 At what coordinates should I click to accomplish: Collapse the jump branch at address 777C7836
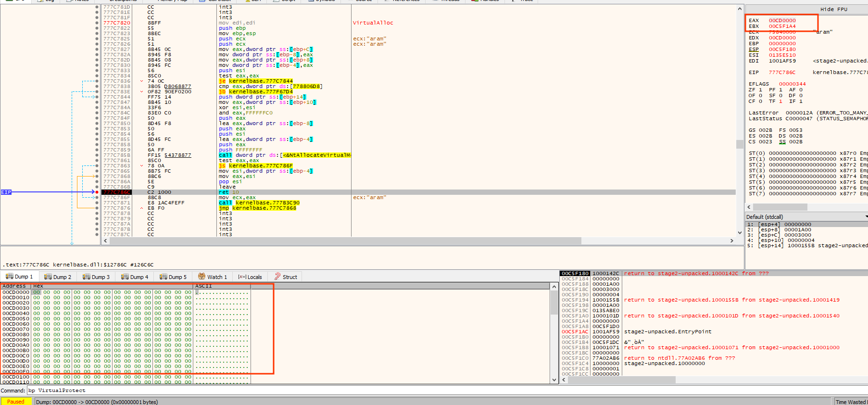pos(141,81)
